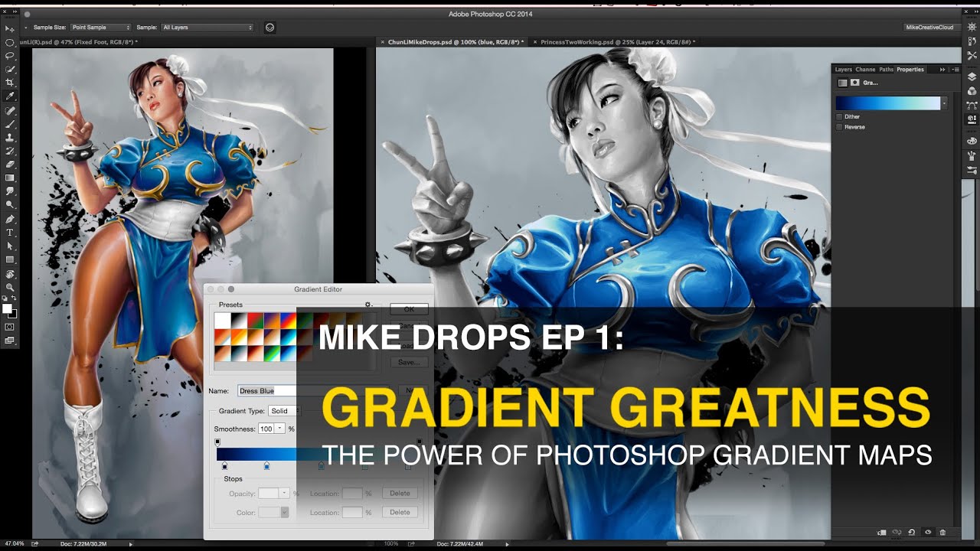Select the Pen tool
This screenshot has height=551, width=980.
coord(10,219)
